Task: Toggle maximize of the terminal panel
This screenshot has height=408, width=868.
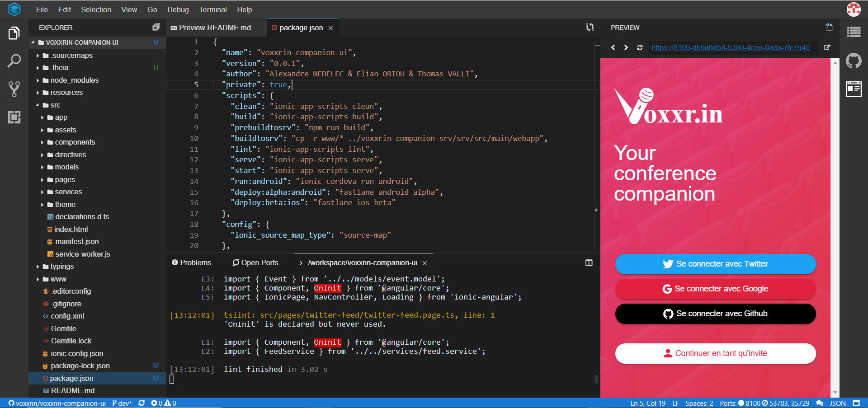Action: click(x=588, y=263)
